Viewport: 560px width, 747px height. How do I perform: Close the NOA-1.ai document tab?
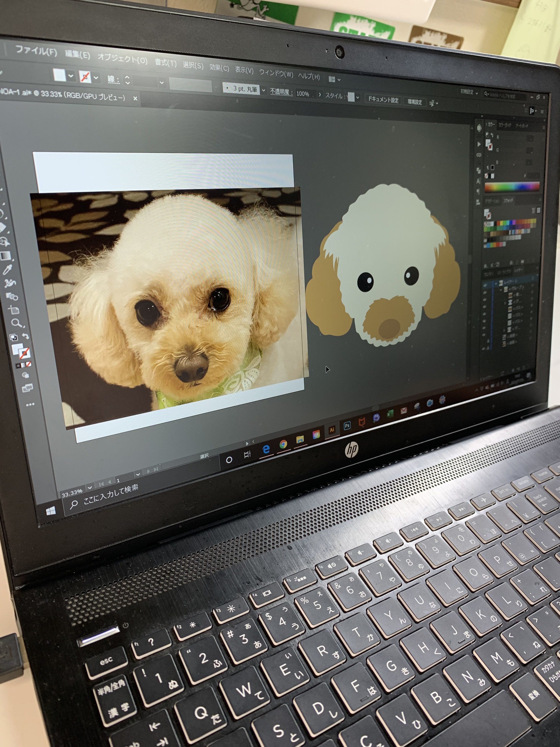coord(135,99)
